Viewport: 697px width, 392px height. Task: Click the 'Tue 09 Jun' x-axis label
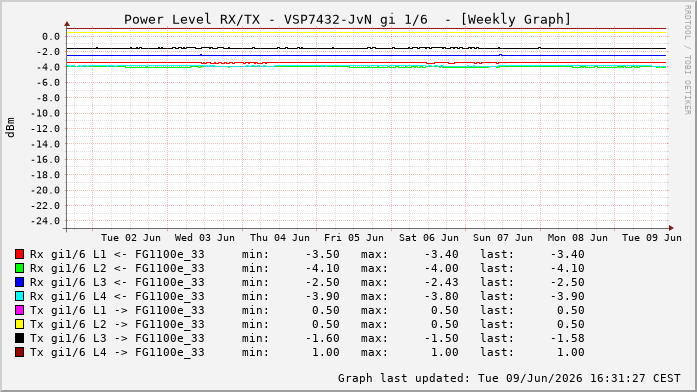(x=652, y=238)
